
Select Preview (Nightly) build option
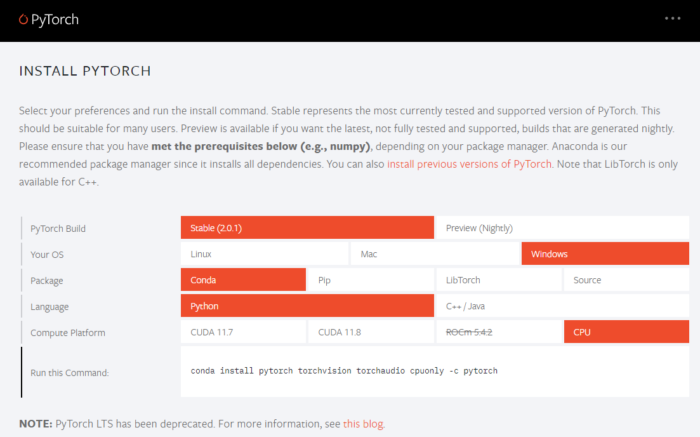pyautogui.click(x=562, y=228)
